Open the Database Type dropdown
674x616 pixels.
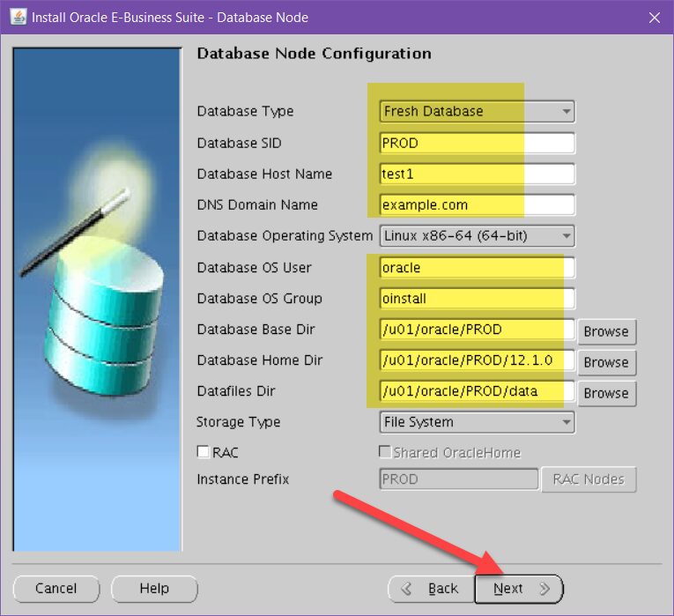(478, 111)
